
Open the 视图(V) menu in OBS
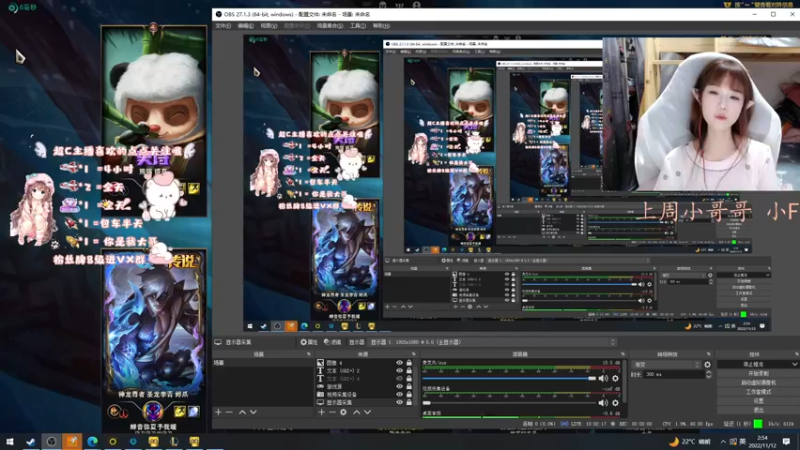(x=269, y=26)
